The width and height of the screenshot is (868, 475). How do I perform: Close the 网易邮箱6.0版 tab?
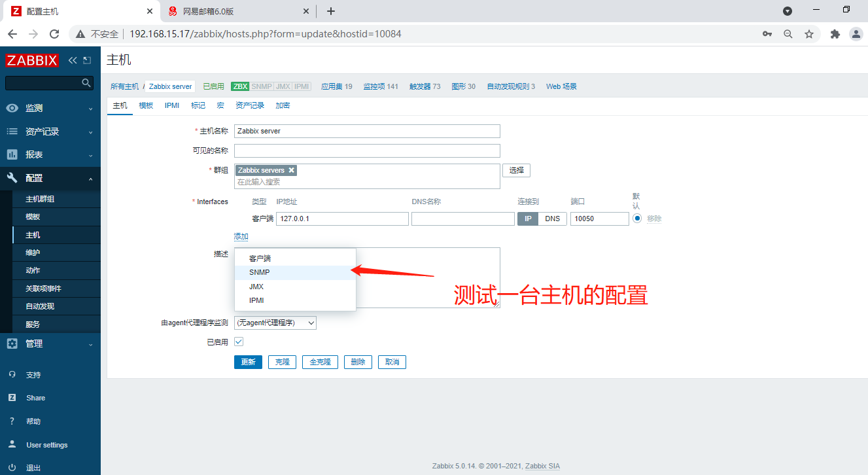pos(306,11)
